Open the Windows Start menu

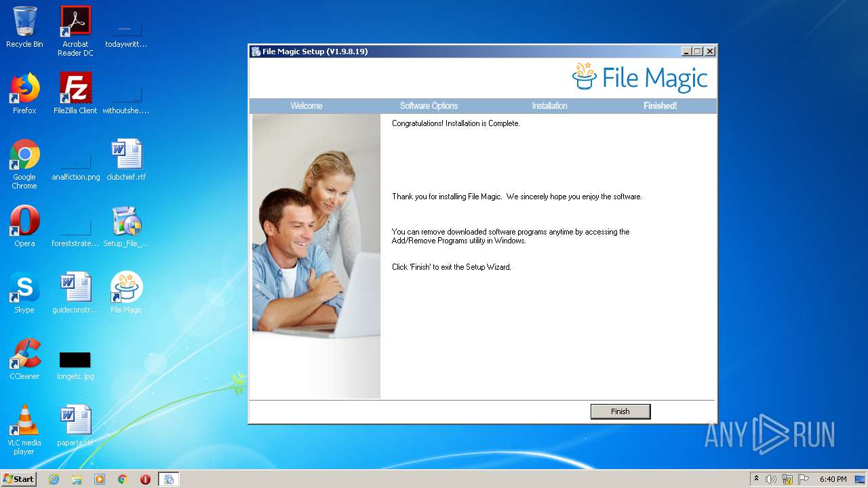pos(18,479)
